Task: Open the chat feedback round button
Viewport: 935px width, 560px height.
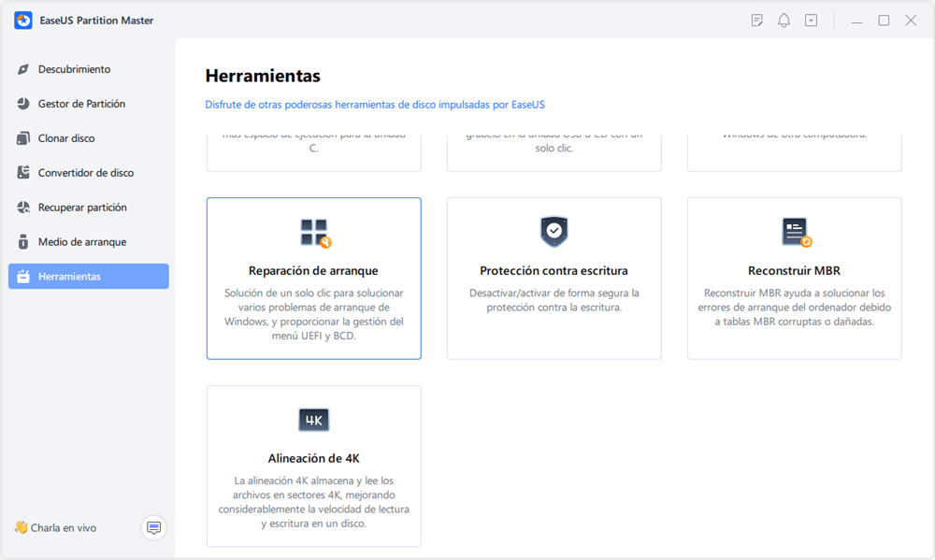Action: click(154, 528)
